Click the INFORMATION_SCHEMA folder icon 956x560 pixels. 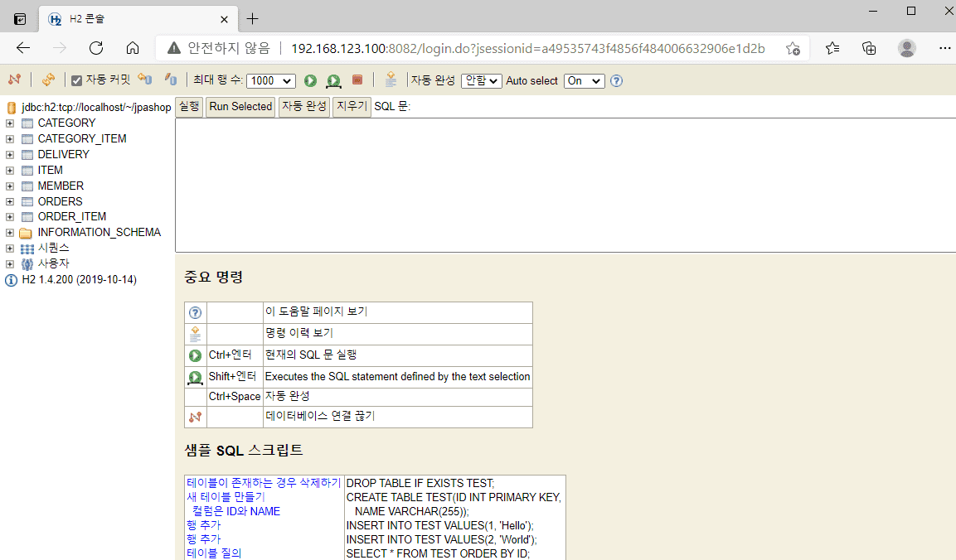(26, 233)
